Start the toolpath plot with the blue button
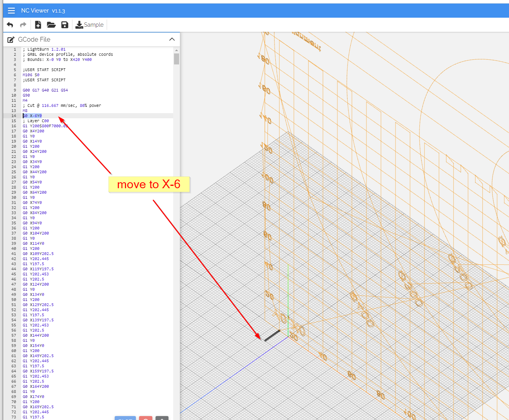Image resolution: width=509 pixels, height=420 pixels. pos(125,419)
